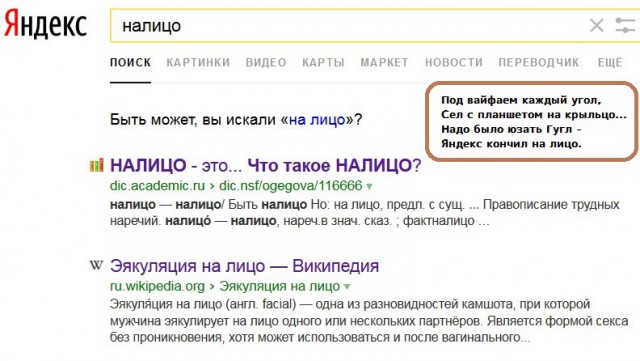This screenshot has width=640, height=361.
Task: Open the dic.academic.ru domain link
Action: tap(157, 186)
